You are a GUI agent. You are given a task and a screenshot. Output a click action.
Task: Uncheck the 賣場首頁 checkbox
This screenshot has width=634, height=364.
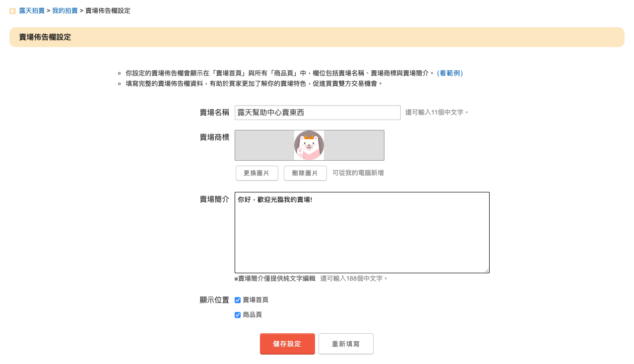(238, 300)
